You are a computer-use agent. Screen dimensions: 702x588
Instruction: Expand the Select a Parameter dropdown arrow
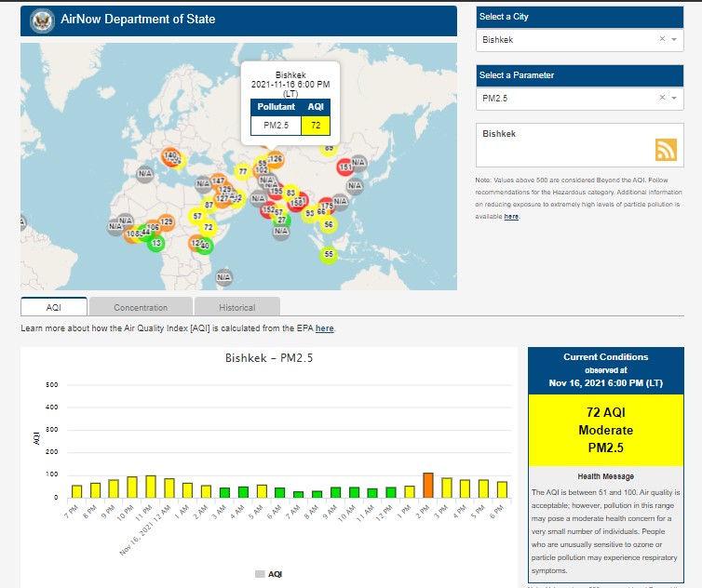(x=674, y=98)
